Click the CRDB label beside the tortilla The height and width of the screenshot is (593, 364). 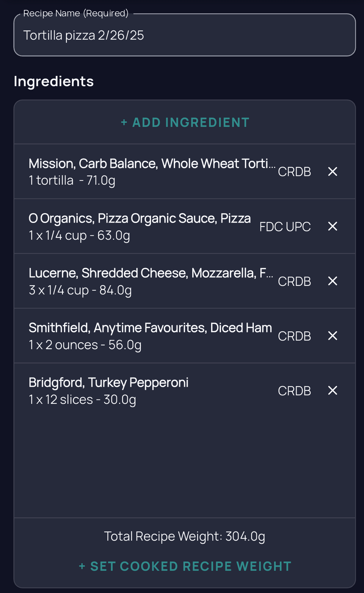coord(294,172)
